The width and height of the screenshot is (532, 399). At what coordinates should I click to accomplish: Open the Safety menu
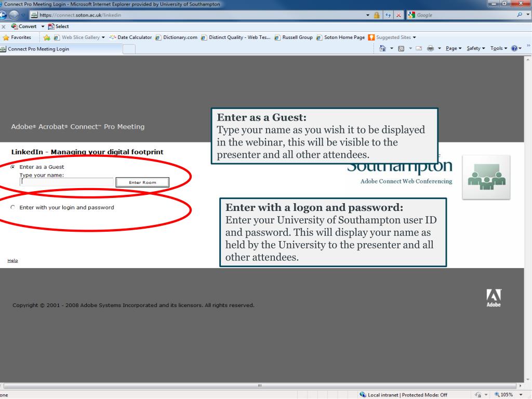[476, 48]
